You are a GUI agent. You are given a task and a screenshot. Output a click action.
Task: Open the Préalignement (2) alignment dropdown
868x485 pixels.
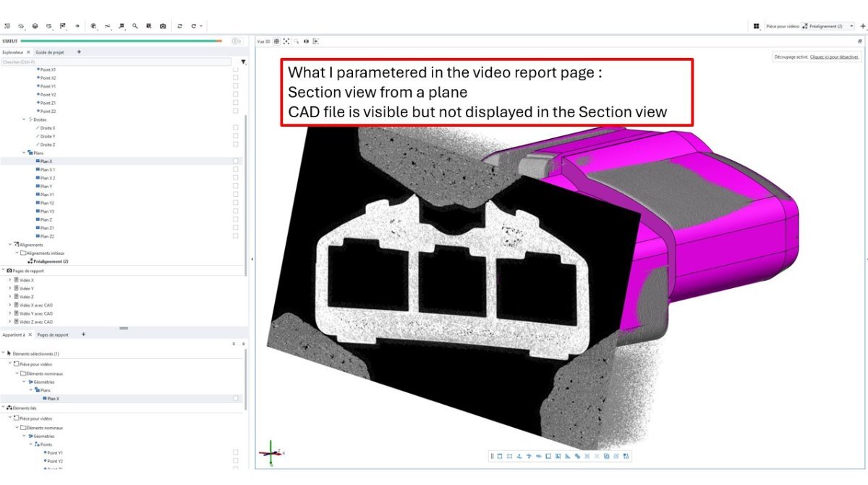(x=851, y=26)
